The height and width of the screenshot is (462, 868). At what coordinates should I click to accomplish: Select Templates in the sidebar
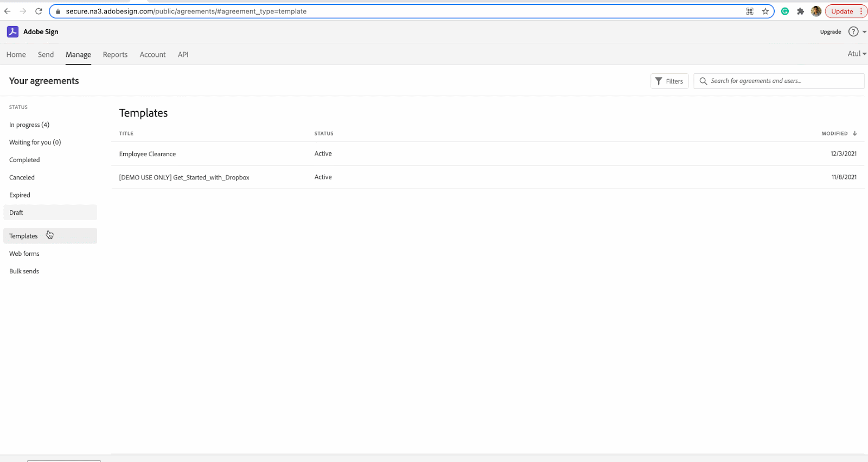tap(50, 236)
